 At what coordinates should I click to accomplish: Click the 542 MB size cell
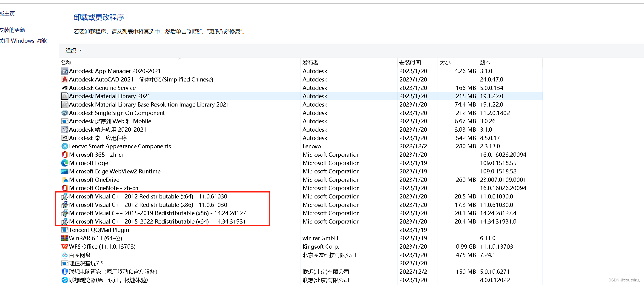466,138
